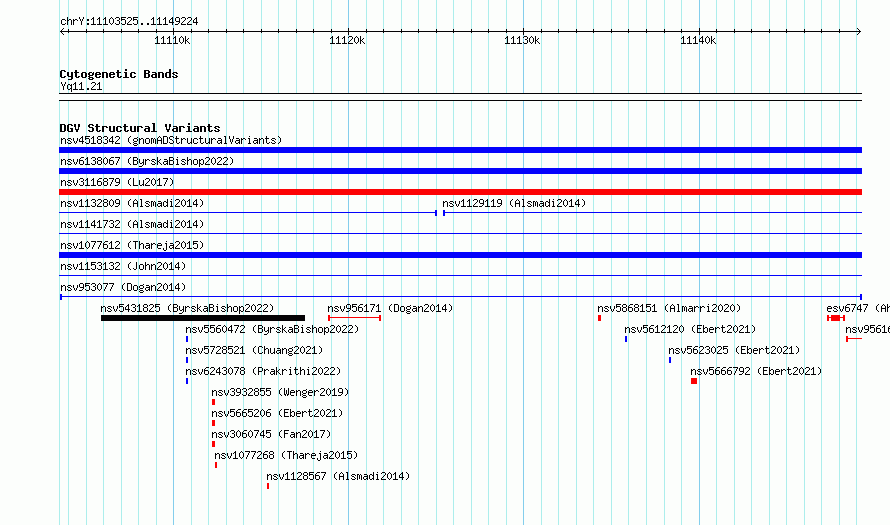Screen dimensions: 890x525
Task: Open variant nsv1129119 (Alsmadi2014) label
Action: point(514,203)
